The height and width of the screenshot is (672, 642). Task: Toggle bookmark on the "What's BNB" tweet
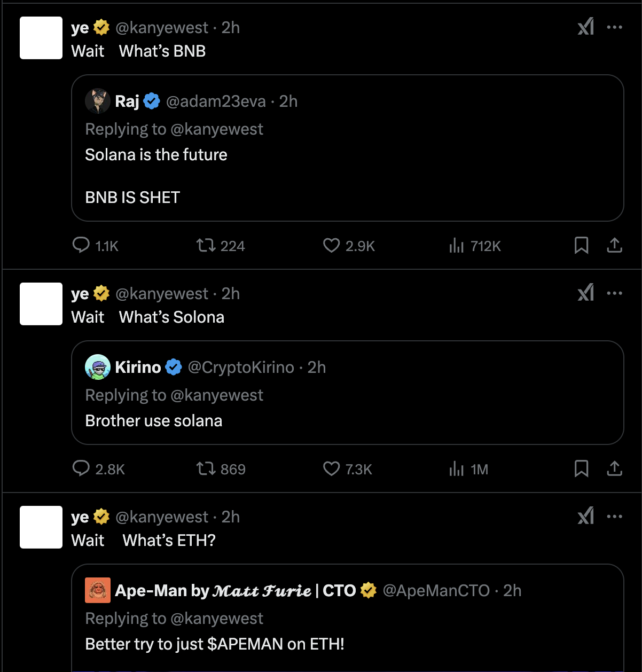coord(582,246)
